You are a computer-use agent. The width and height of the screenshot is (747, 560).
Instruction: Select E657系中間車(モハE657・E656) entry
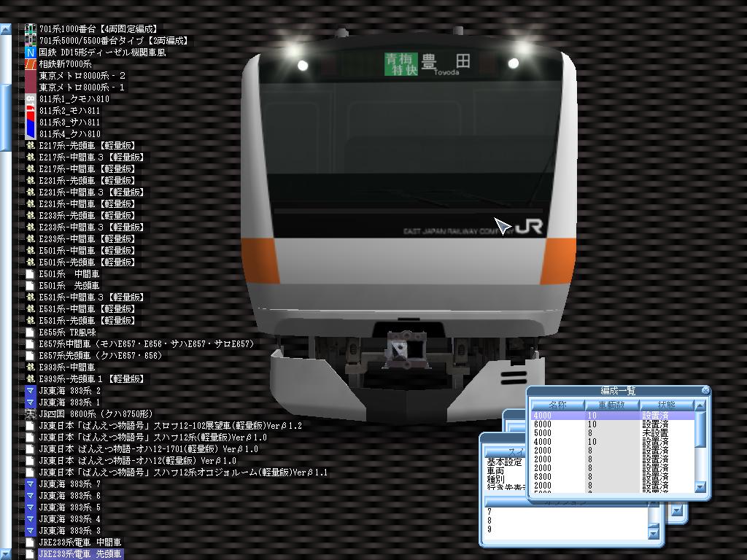[x=147, y=344]
